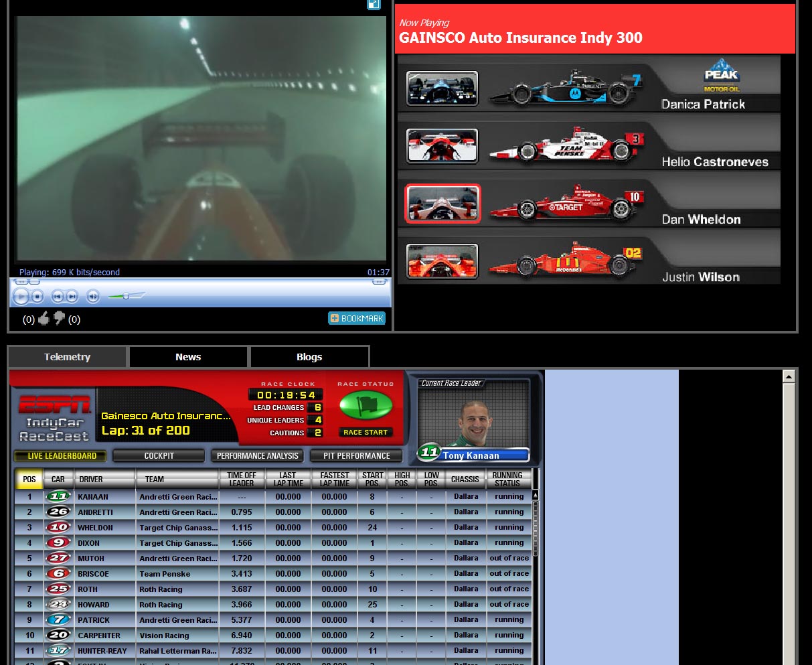This screenshot has width=812, height=665.
Task: Click the BOOKMARK button
Action: [x=357, y=319]
